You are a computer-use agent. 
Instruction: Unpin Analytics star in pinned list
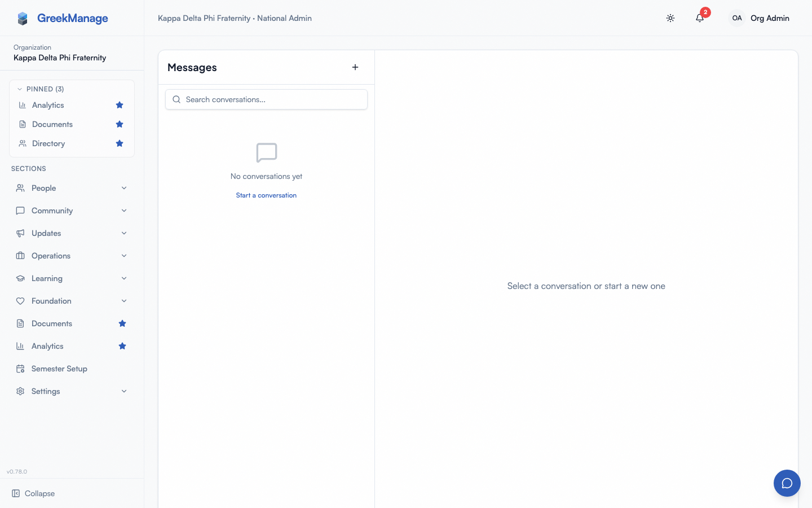pos(120,105)
